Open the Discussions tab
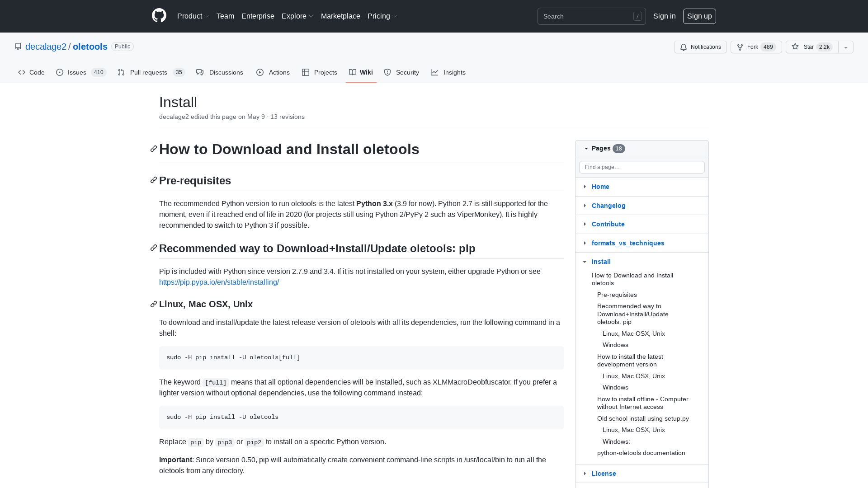 point(220,72)
